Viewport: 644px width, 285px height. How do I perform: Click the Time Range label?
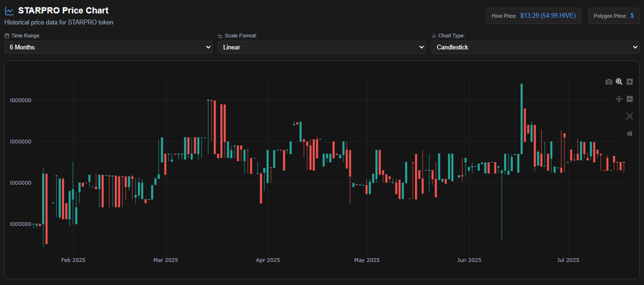pyautogui.click(x=25, y=36)
